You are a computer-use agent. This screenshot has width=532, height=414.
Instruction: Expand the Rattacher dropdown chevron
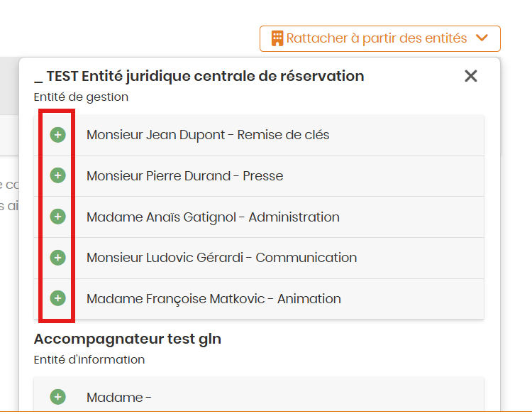pos(483,38)
